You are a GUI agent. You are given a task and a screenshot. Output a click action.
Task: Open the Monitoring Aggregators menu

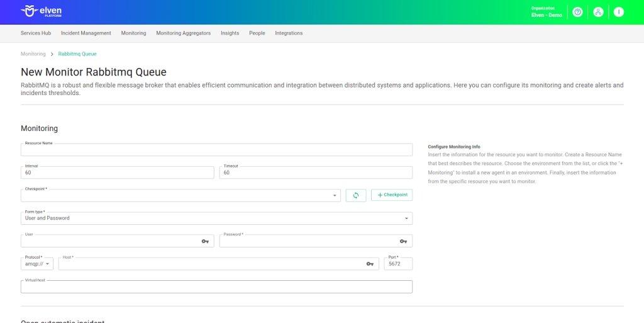[x=183, y=33]
